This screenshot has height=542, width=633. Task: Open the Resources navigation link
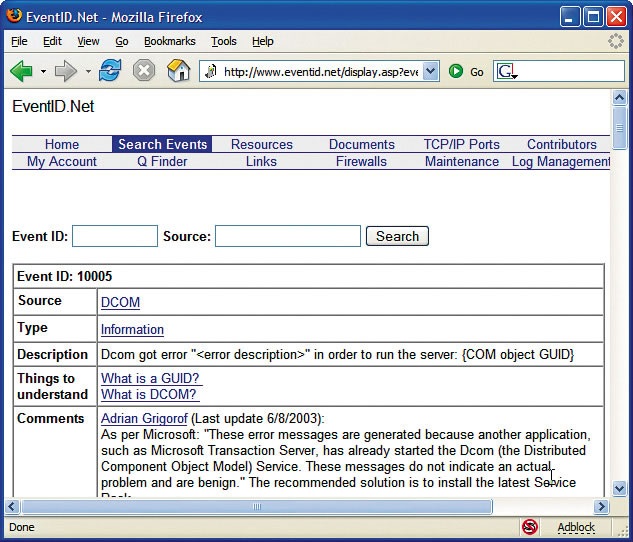pyautogui.click(x=262, y=144)
